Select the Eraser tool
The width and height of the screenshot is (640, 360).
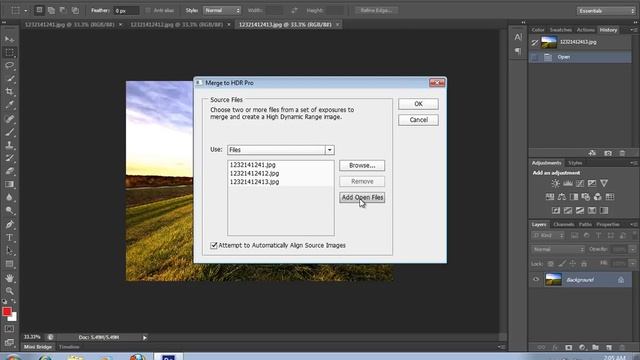click(x=9, y=171)
